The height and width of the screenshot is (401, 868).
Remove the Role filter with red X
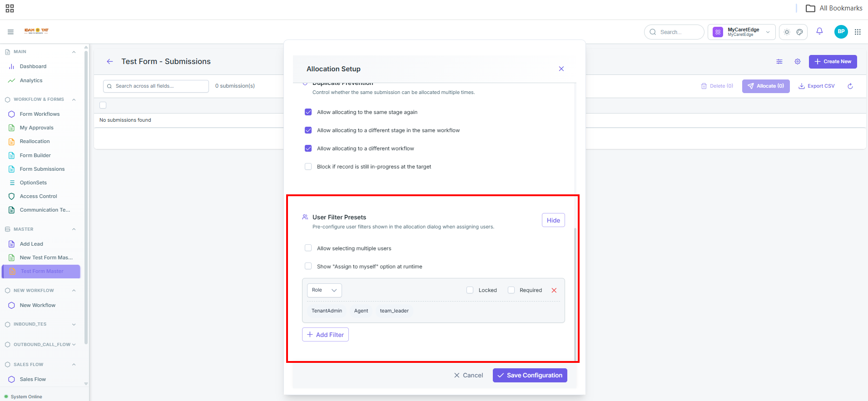tap(554, 290)
